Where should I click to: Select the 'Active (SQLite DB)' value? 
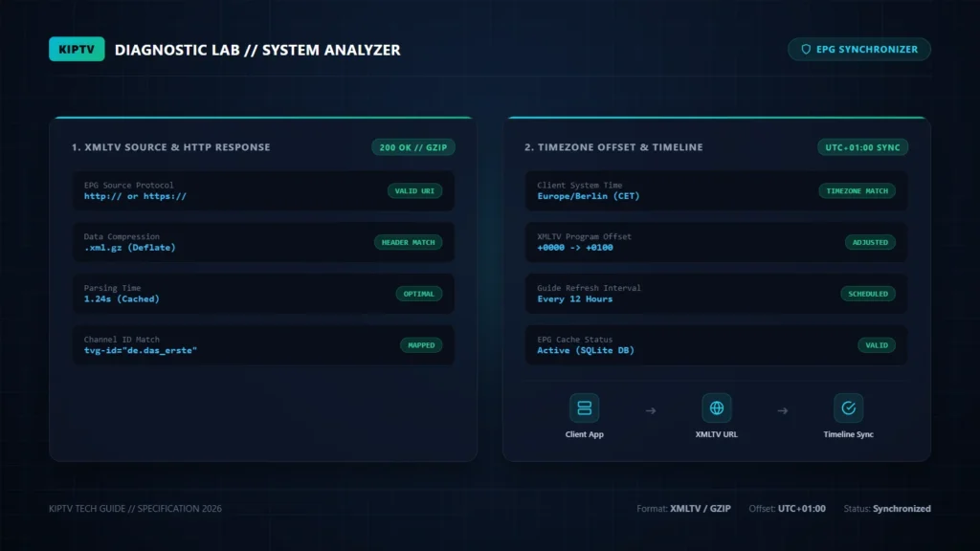(x=586, y=350)
